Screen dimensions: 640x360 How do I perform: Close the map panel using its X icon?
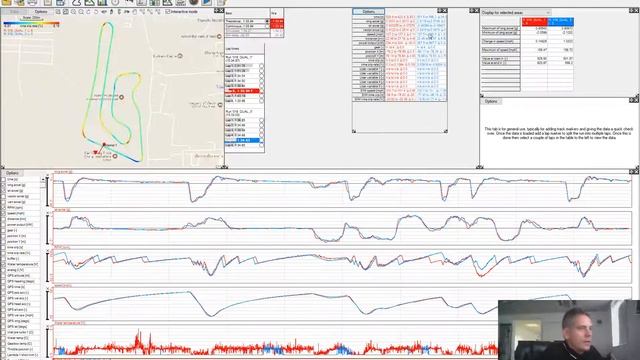[x=221, y=11]
